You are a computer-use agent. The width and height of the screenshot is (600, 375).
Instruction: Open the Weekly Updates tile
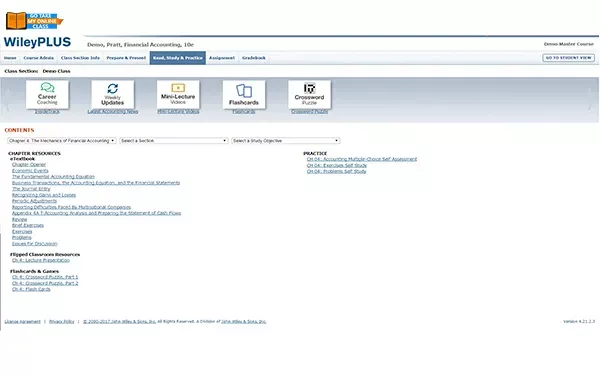(x=113, y=94)
